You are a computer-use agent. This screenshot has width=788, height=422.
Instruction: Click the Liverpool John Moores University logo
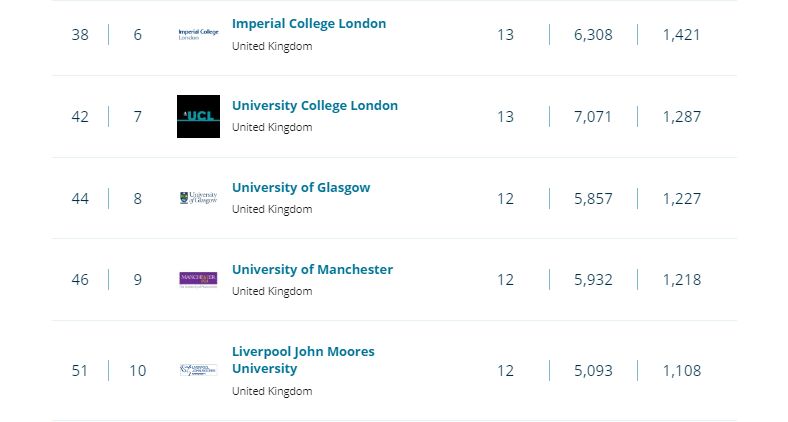pos(198,370)
